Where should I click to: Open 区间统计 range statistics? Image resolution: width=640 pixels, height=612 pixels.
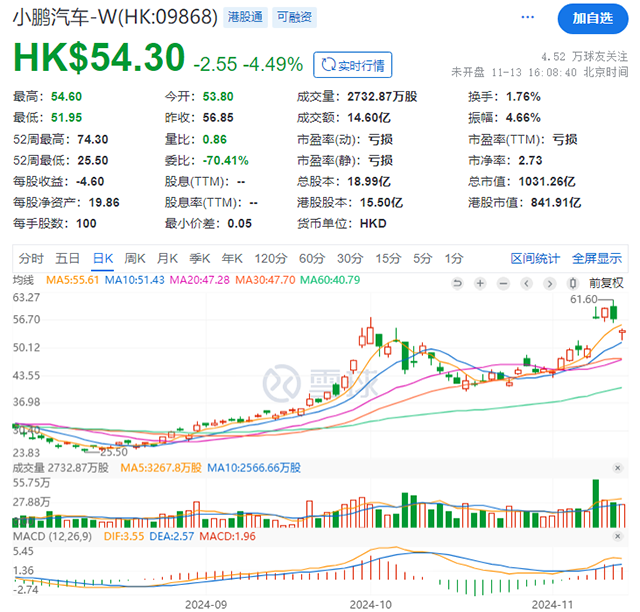point(535,258)
